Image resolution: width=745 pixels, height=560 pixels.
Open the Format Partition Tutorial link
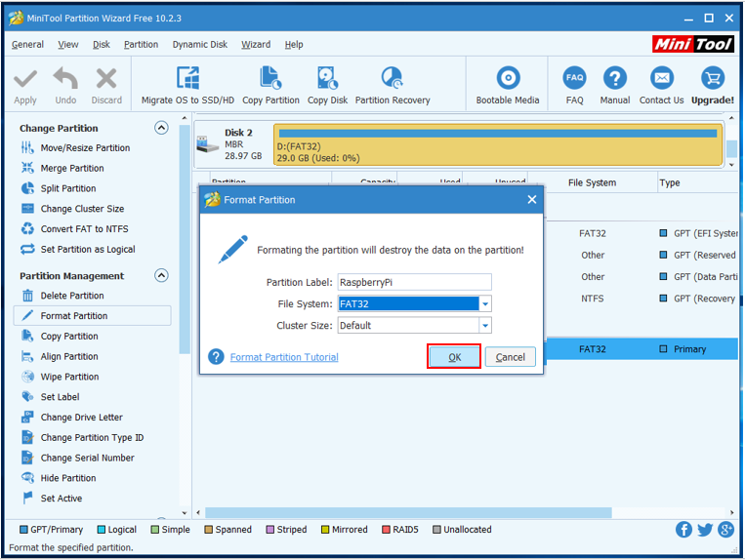[x=284, y=357]
